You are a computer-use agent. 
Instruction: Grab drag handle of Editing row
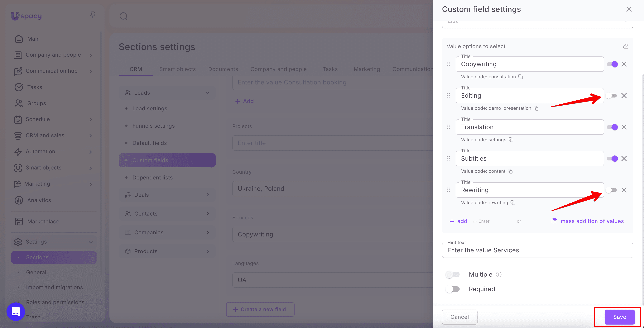[x=448, y=96]
